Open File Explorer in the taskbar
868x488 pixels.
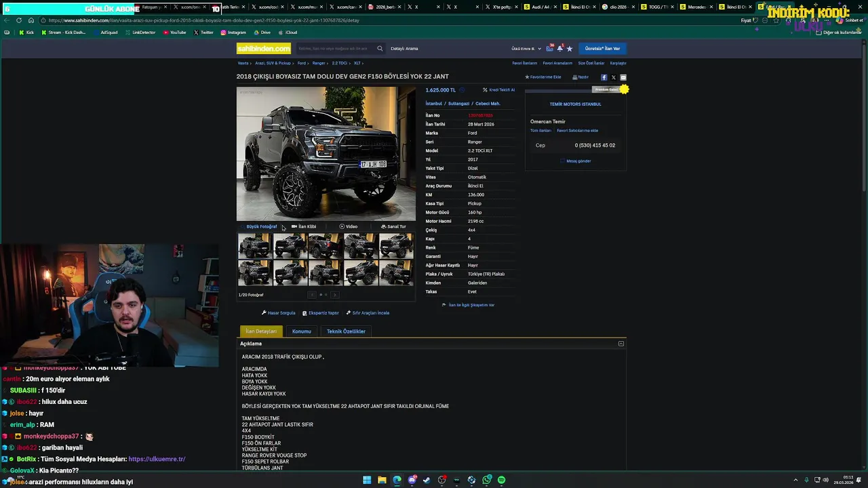[382, 480]
